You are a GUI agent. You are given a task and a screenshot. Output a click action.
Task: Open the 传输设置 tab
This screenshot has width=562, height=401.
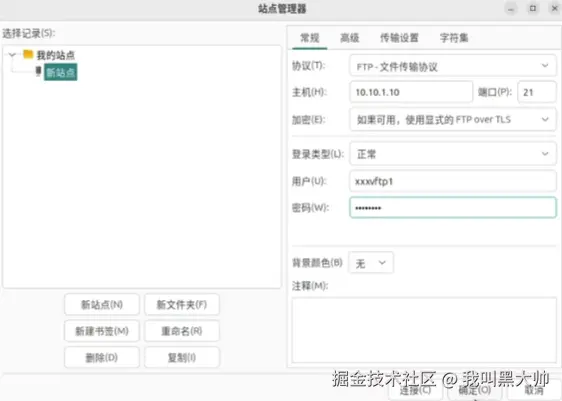click(x=399, y=38)
